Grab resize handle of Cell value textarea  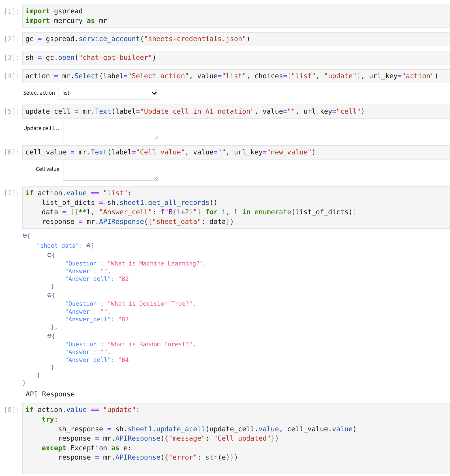[156, 178]
